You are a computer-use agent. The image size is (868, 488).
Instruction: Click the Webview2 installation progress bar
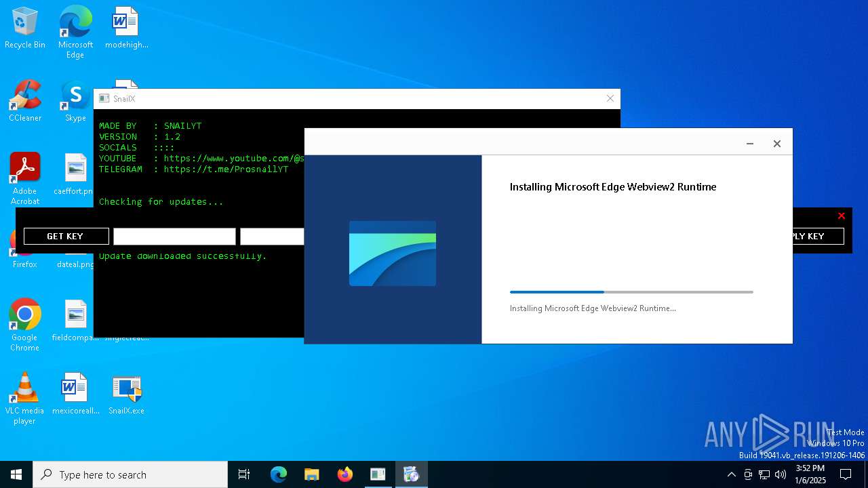(631, 292)
